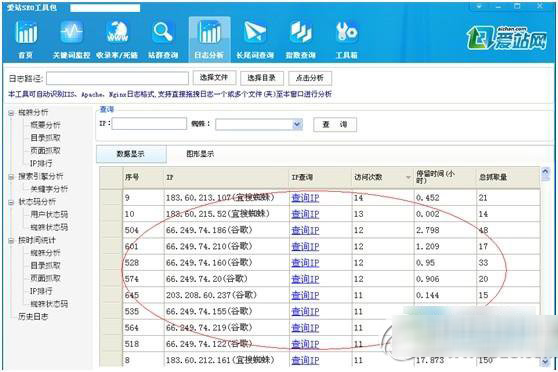Open 历史日志 in the tree
Image resolution: width=558 pixels, height=372 pixels.
(33, 316)
